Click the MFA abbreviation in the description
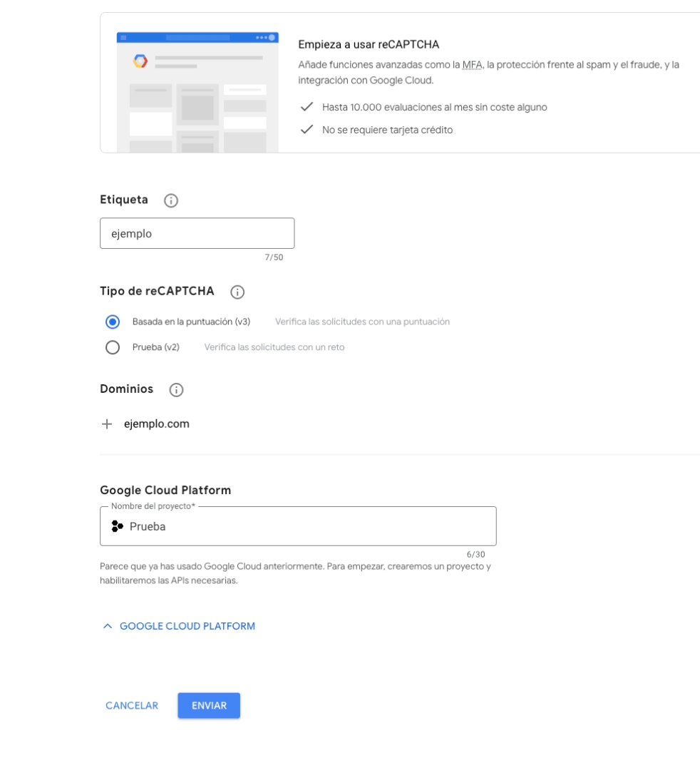This screenshot has width=700, height=770. tap(472, 65)
